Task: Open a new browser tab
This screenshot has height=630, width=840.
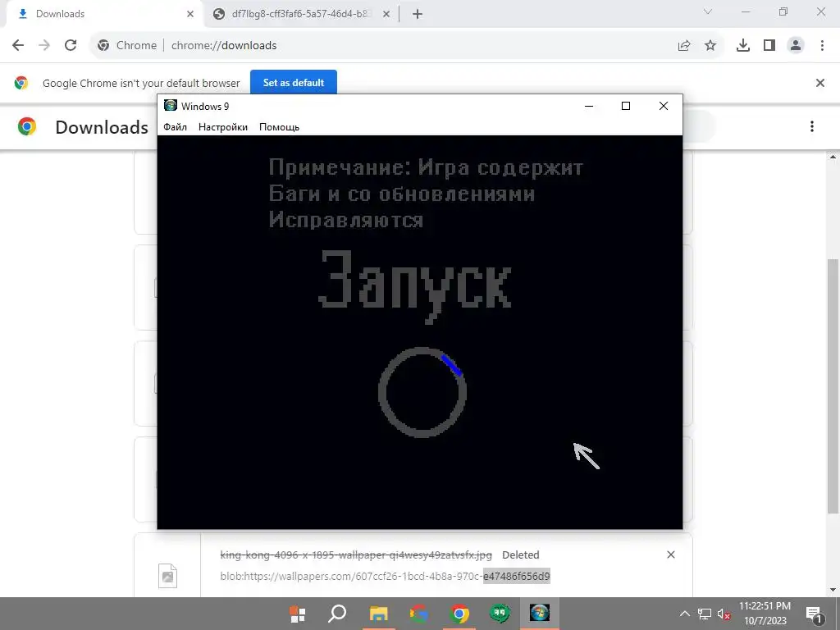Action: 418,14
